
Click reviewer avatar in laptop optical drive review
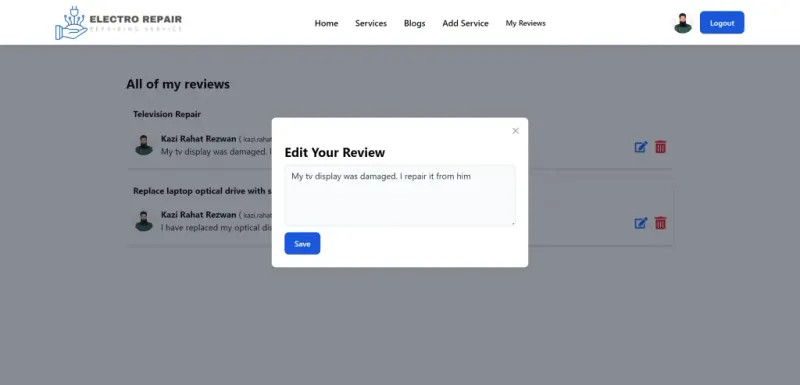pyautogui.click(x=144, y=221)
